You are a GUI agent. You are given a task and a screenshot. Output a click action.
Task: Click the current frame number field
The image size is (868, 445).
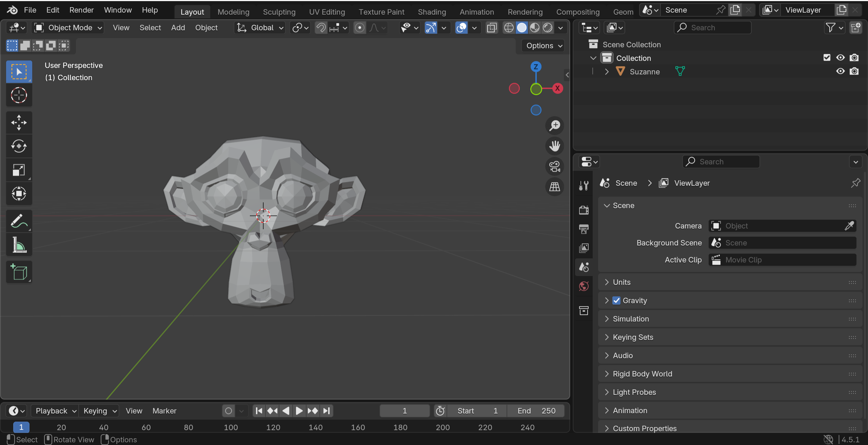(405, 411)
